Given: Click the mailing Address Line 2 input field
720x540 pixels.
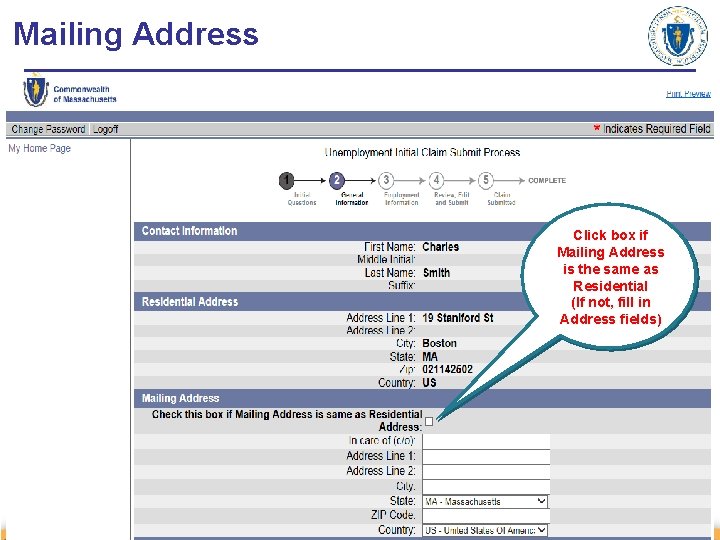Looking at the screenshot, I should [x=486, y=472].
